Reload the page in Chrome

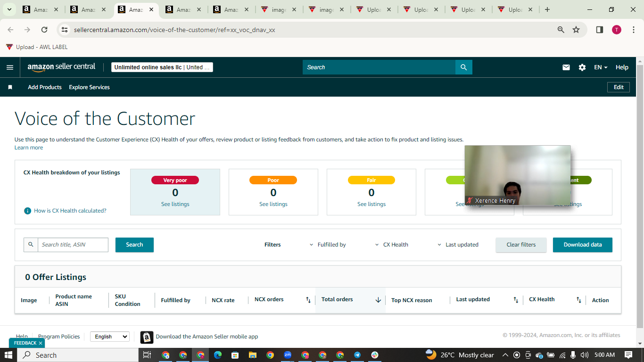coord(44,30)
